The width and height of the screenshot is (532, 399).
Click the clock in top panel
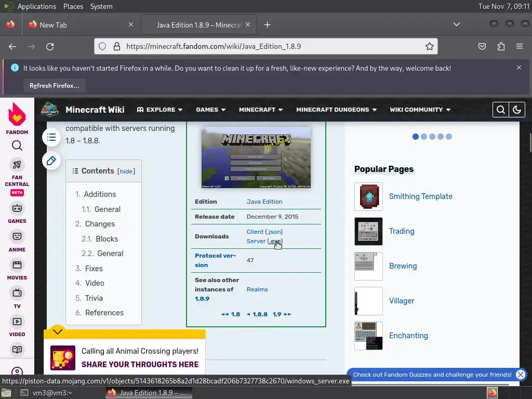(503, 6)
